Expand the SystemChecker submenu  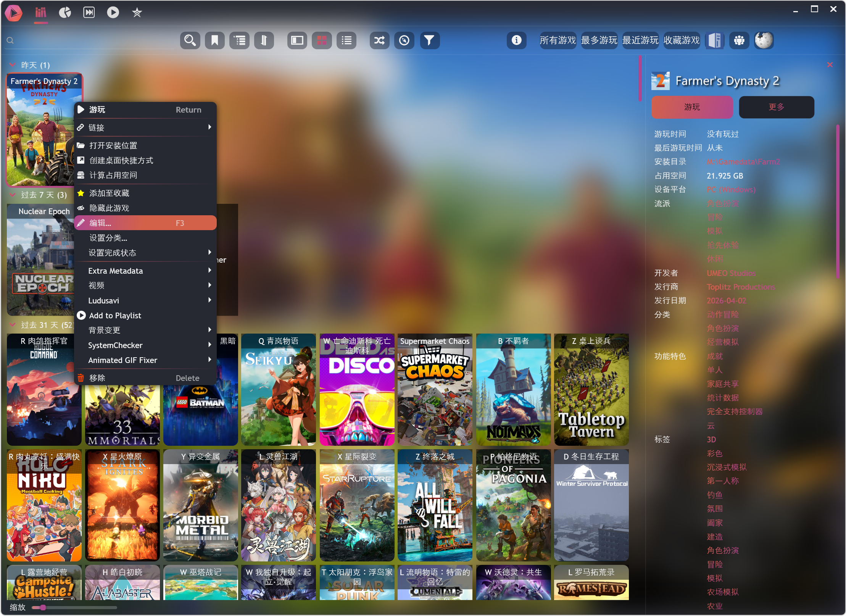click(145, 345)
